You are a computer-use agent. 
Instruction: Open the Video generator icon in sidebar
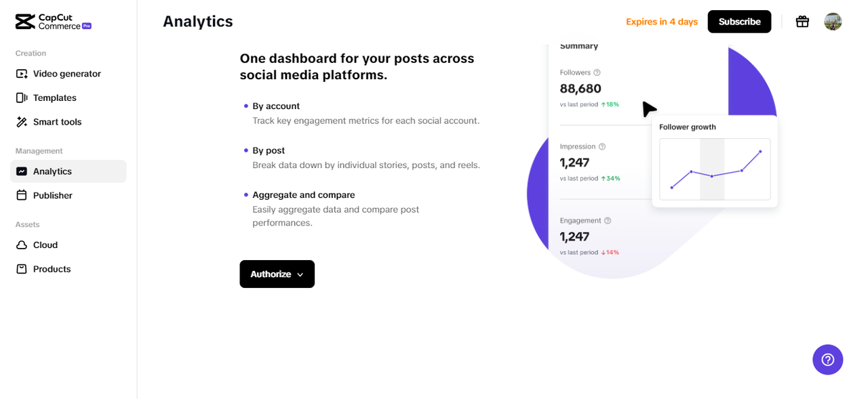click(22, 74)
